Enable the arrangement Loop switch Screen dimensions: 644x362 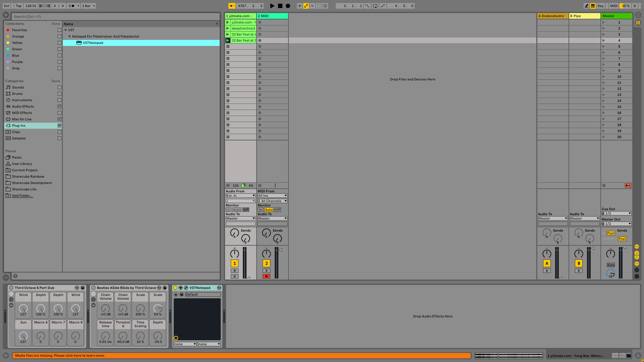coord(375,6)
